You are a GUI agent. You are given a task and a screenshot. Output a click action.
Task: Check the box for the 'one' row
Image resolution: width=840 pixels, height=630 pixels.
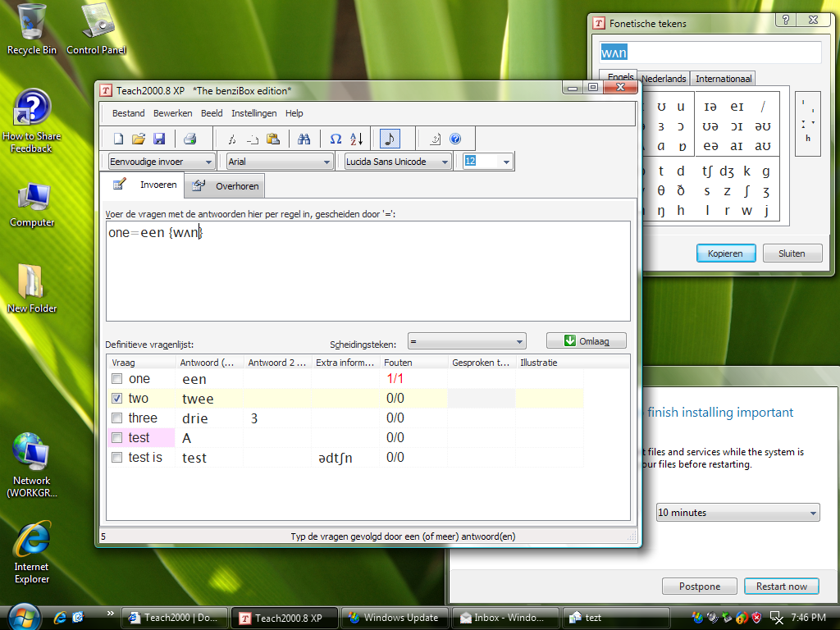pos(116,379)
